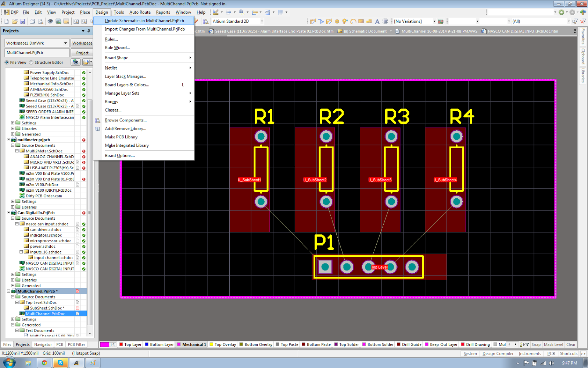Click the Print toolbar icon
The width and height of the screenshot is (588, 368).
(x=32, y=21)
